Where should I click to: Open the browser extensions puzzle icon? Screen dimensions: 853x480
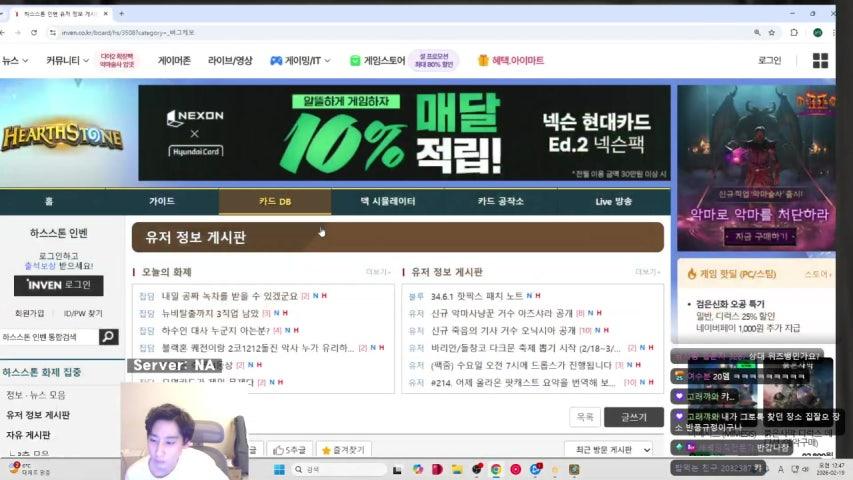pyautogui.click(x=794, y=33)
